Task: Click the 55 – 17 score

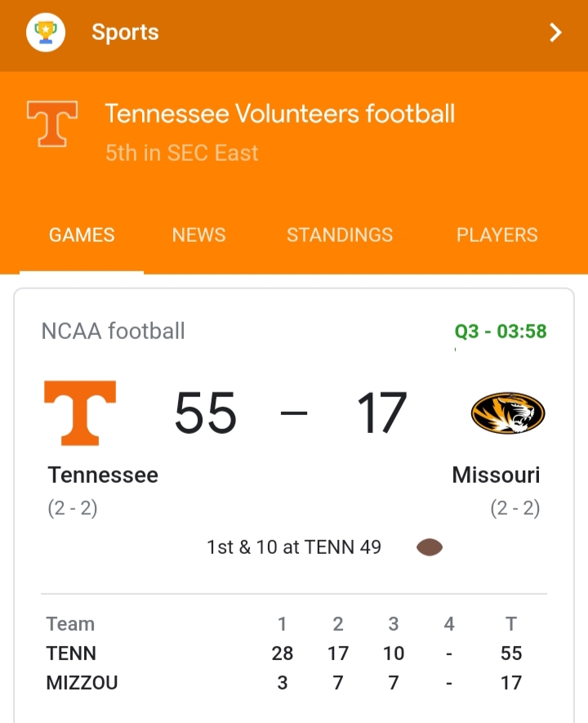Action: pyautogui.click(x=290, y=413)
